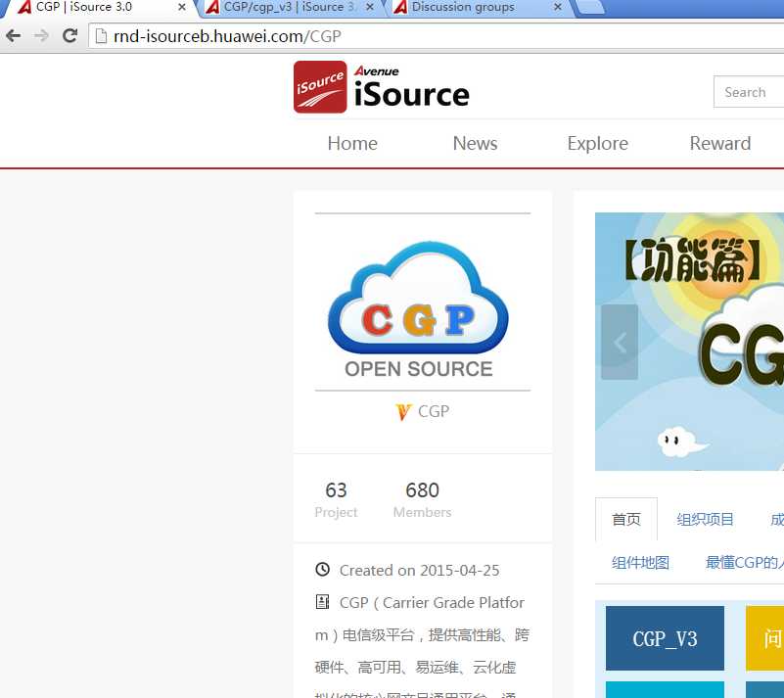Switch to the CGP/cgp_v3 browser tab
The height and width of the screenshot is (698, 784).
[291, 8]
